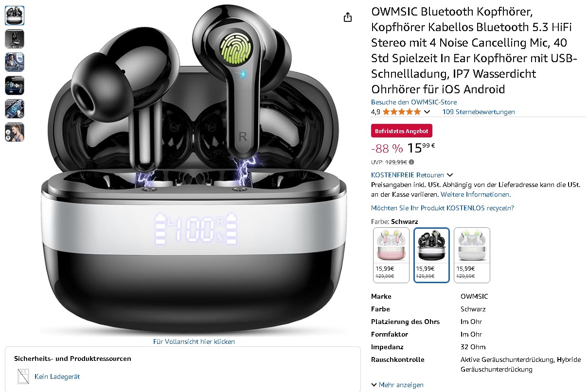Screen dimensions: 588x392
Task: Click the info icon next to UVP price
Action: tap(411, 162)
